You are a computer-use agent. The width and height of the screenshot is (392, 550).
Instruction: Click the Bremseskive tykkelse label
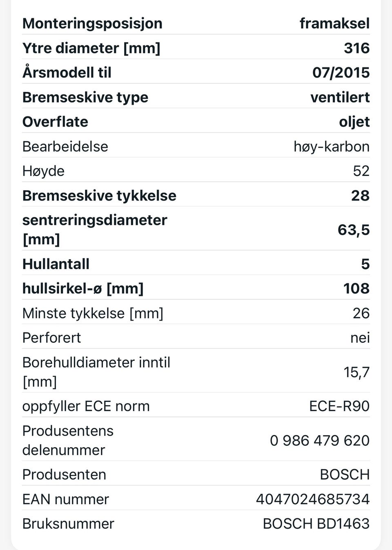coord(99,195)
